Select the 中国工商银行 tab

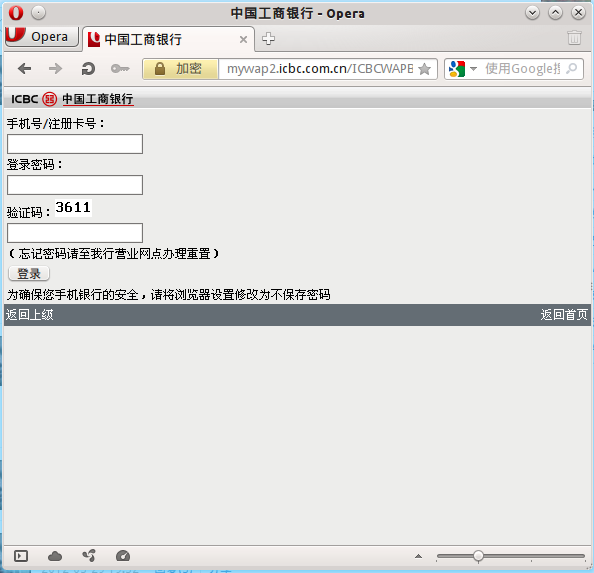tap(168, 39)
